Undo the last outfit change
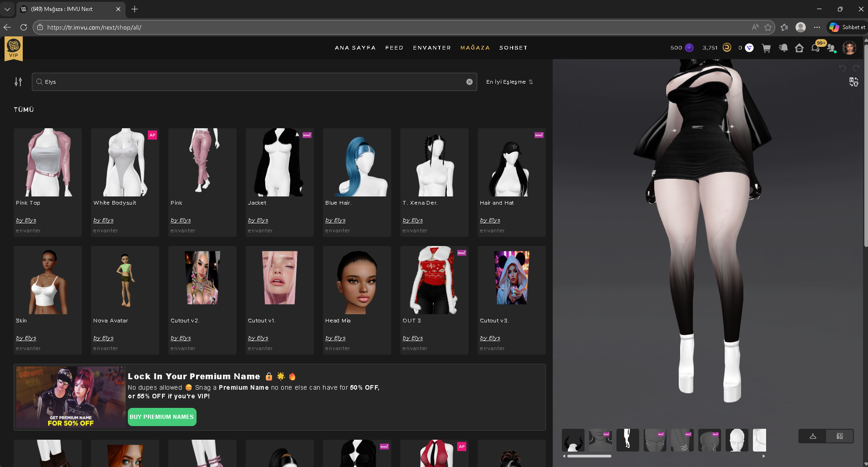Image resolution: width=868 pixels, height=467 pixels. point(843,68)
